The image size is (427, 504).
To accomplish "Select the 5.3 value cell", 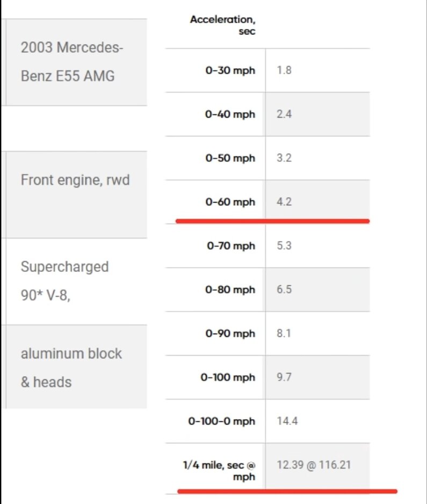I will [x=284, y=246].
